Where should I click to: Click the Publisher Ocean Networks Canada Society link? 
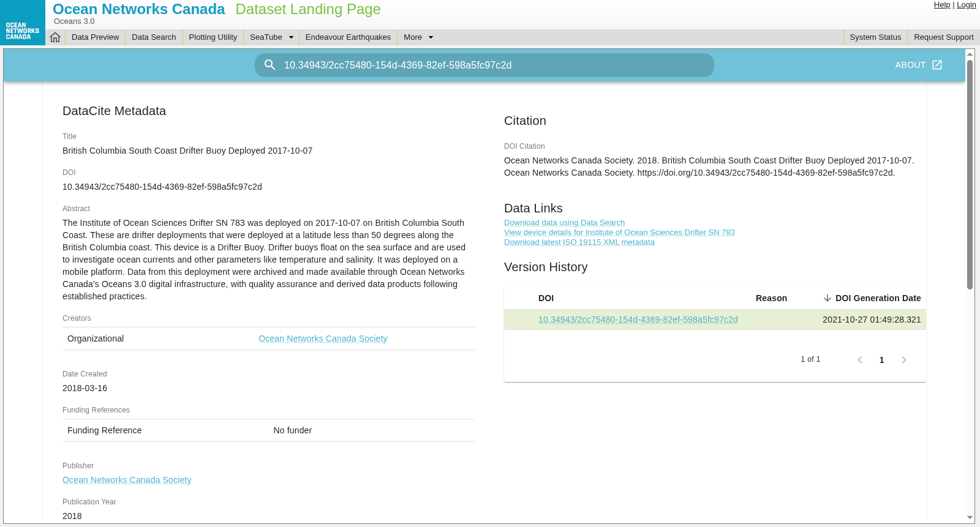point(127,480)
